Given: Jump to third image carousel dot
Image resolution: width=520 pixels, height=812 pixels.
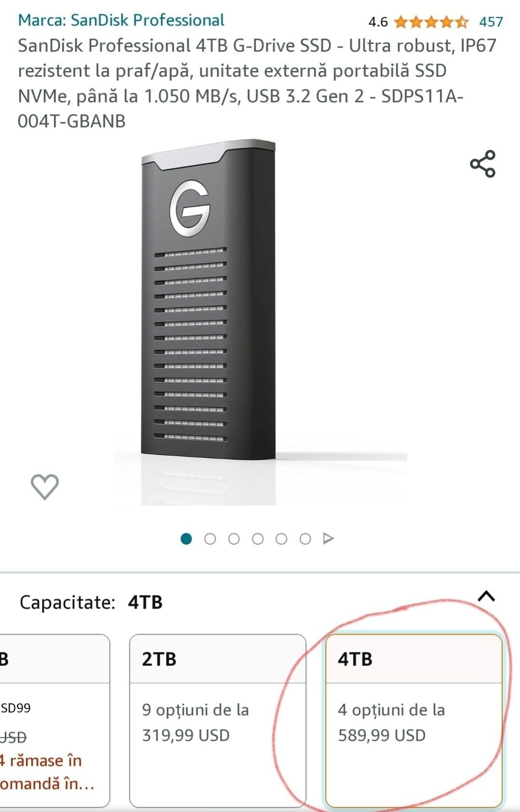Looking at the screenshot, I should coord(234,539).
